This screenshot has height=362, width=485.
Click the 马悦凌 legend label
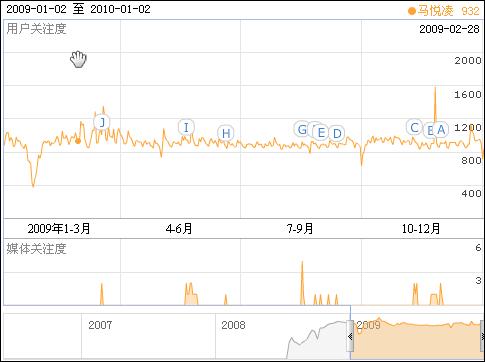tap(436, 11)
